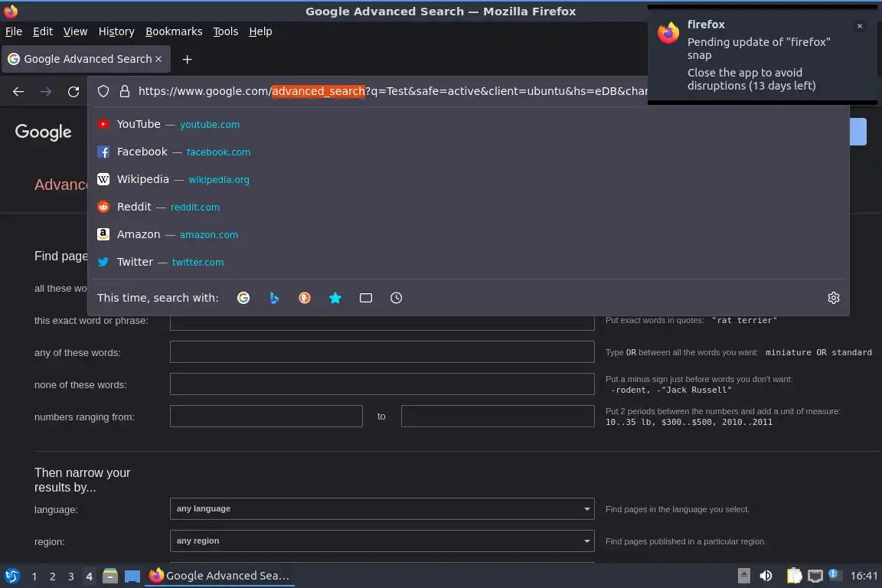Open the File menu
Screen dimensions: 882x588
tap(14, 31)
